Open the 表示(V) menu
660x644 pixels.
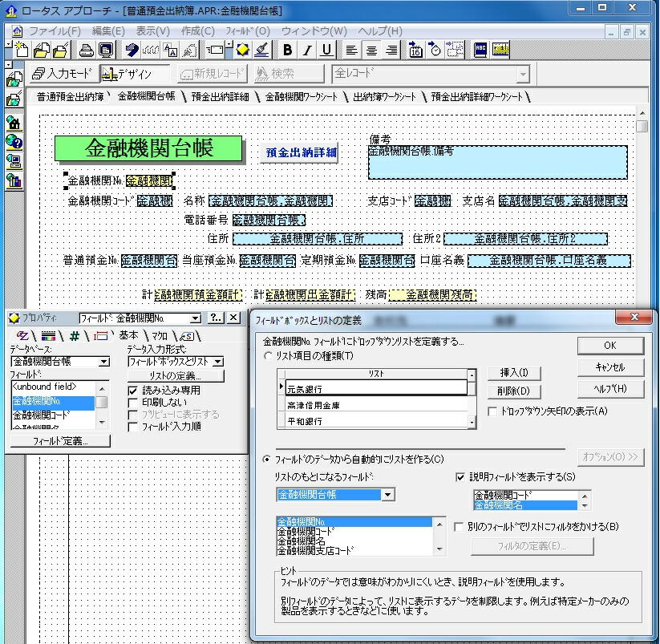click(153, 31)
